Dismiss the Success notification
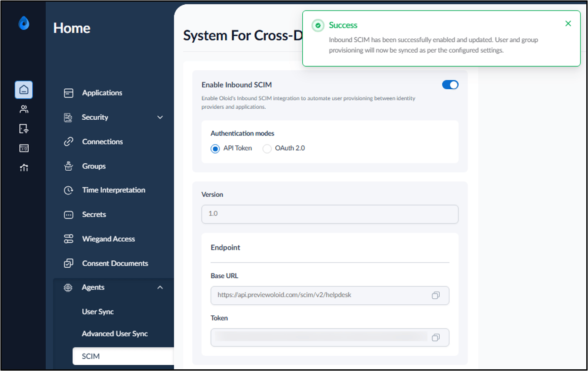 click(x=568, y=24)
